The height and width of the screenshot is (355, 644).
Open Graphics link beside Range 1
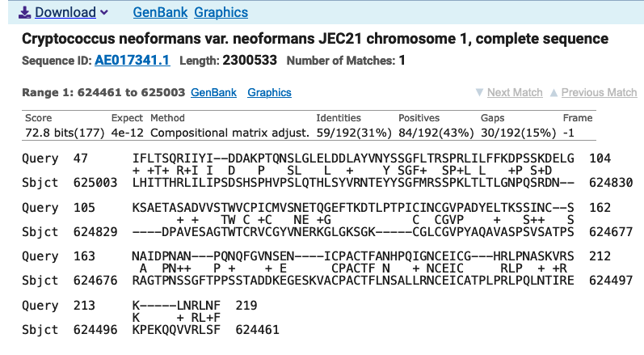(269, 92)
